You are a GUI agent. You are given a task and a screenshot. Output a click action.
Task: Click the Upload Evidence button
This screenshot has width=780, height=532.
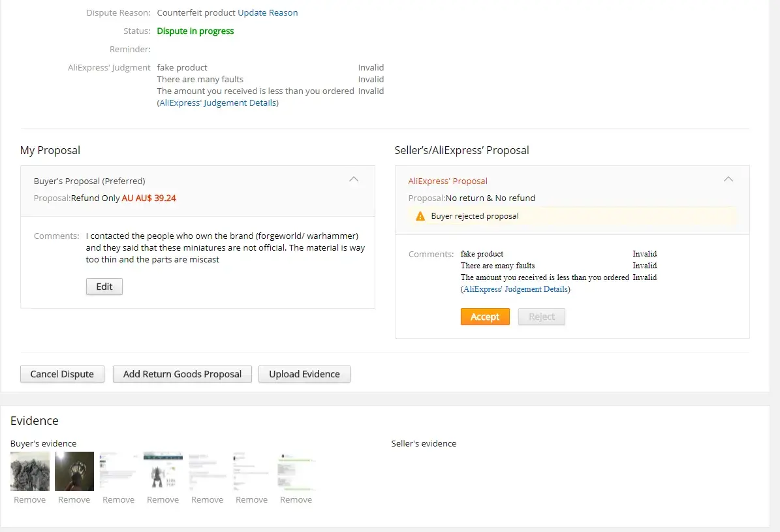pyautogui.click(x=304, y=374)
